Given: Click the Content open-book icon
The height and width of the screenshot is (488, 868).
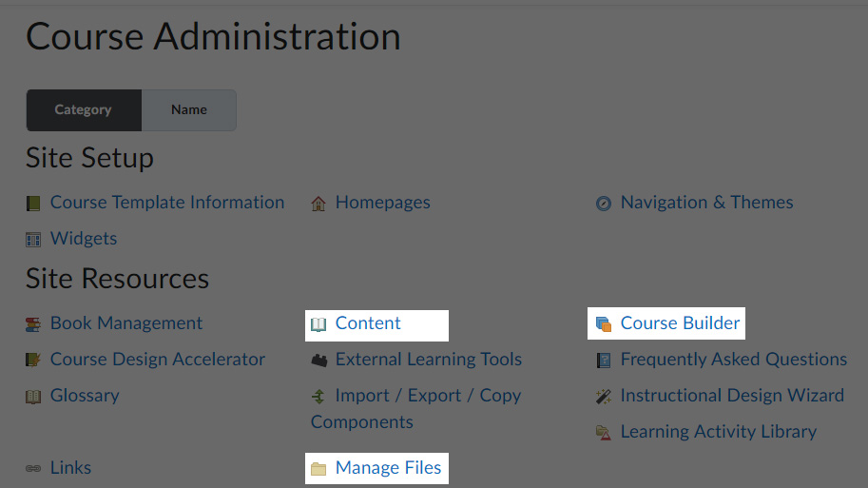Looking at the screenshot, I should pyautogui.click(x=318, y=324).
